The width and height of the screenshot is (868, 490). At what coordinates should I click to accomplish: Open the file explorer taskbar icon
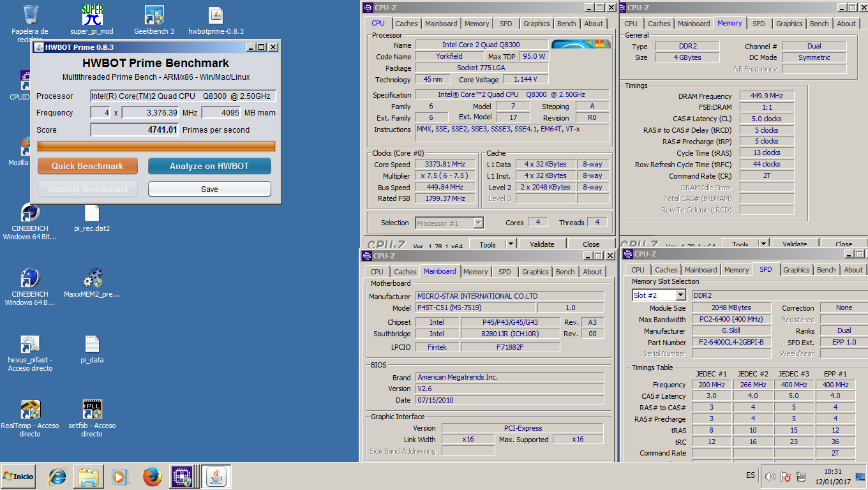89,477
